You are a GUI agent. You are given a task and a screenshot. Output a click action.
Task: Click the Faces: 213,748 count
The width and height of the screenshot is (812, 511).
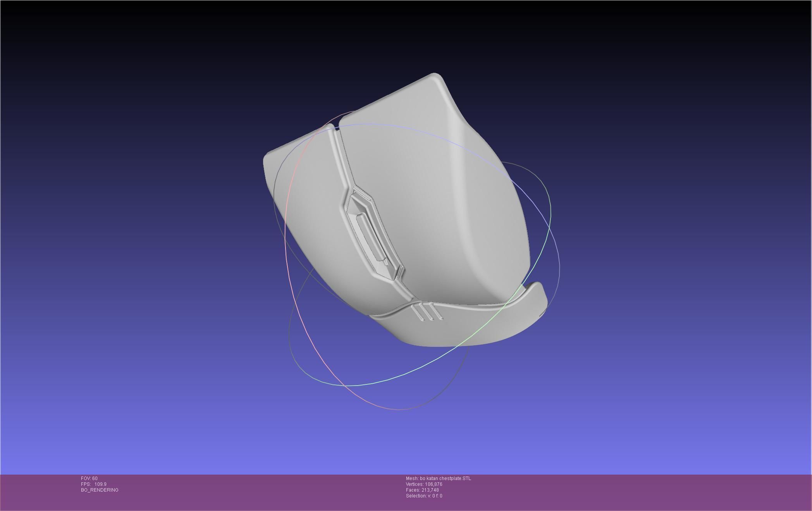(x=422, y=490)
